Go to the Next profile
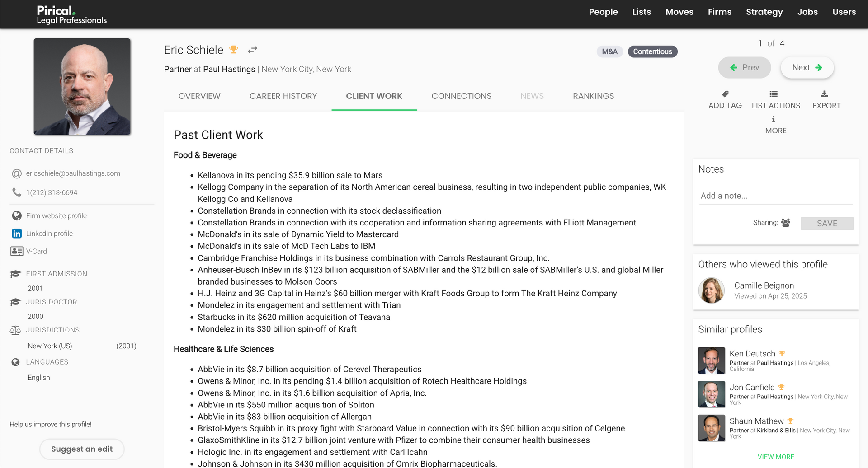The image size is (868, 468). click(807, 68)
